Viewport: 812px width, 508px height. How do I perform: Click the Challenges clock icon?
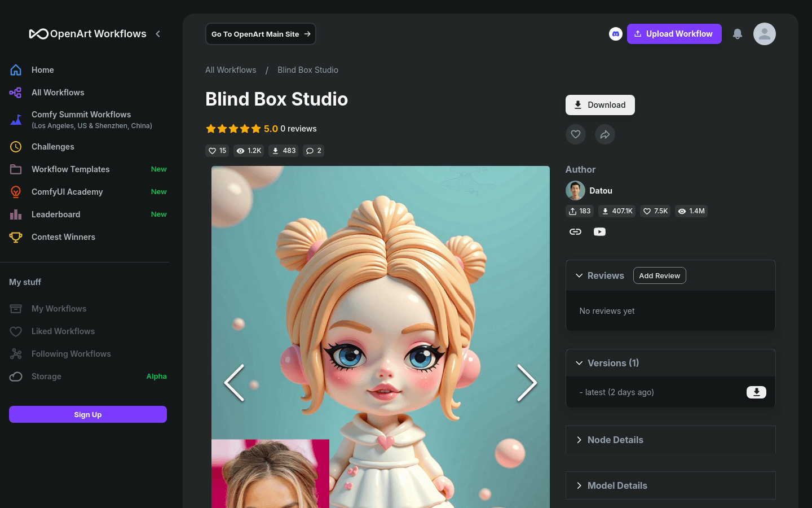click(x=16, y=147)
